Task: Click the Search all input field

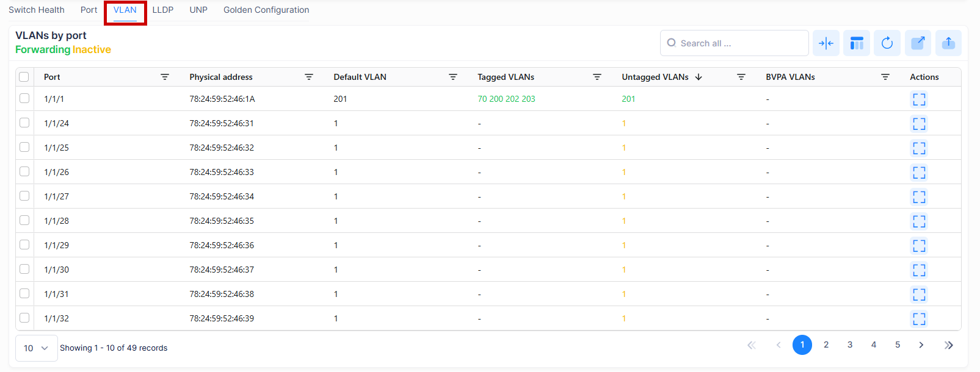Action: [x=739, y=43]
